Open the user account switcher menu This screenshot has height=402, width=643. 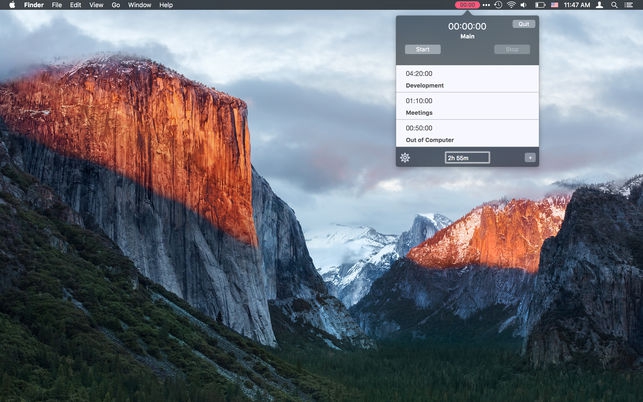(x=599, y=5)
